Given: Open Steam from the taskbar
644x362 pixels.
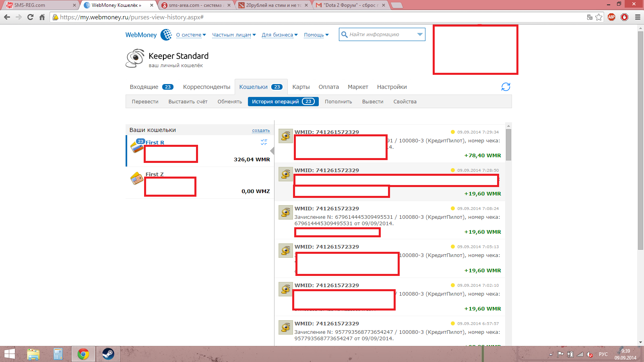Looking at the screenshot, I should point(108,354).
